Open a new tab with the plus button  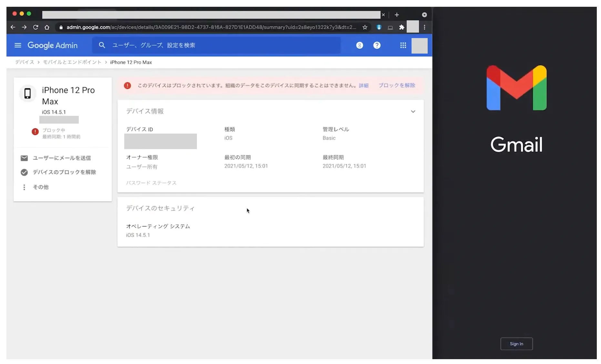point(397,15)
